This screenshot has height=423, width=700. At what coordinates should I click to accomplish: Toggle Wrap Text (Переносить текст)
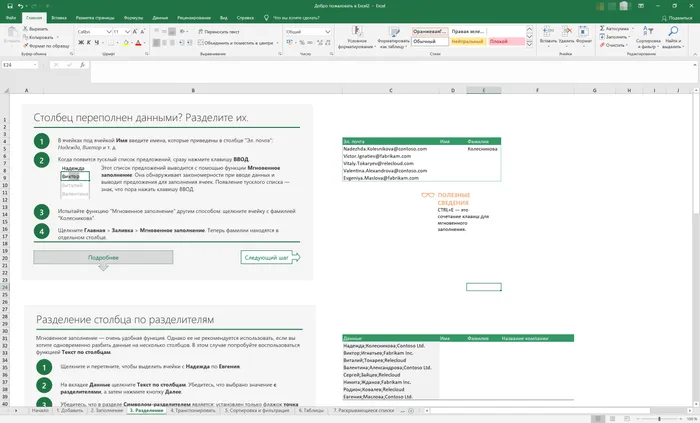219,32
